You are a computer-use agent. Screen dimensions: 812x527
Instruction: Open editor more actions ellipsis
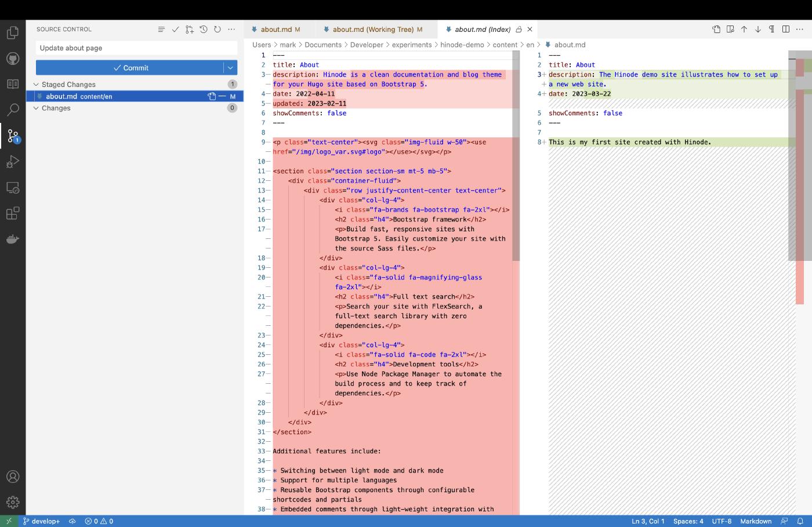tap(800, 29)
